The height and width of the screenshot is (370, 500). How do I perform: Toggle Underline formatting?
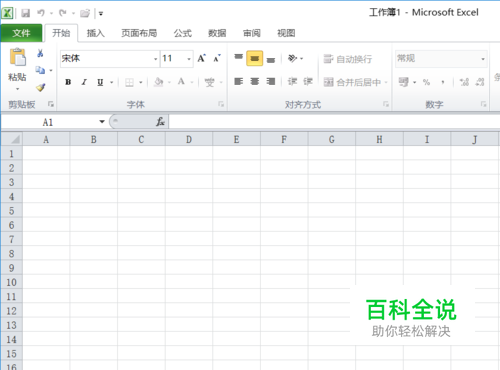pyautogui.click(x=100, y=82)
